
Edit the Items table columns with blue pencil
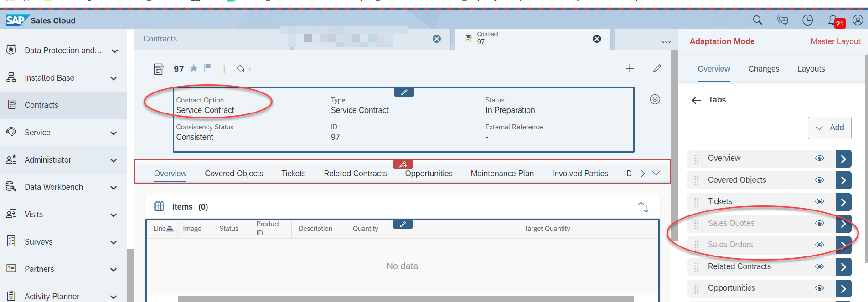point(403,224)
